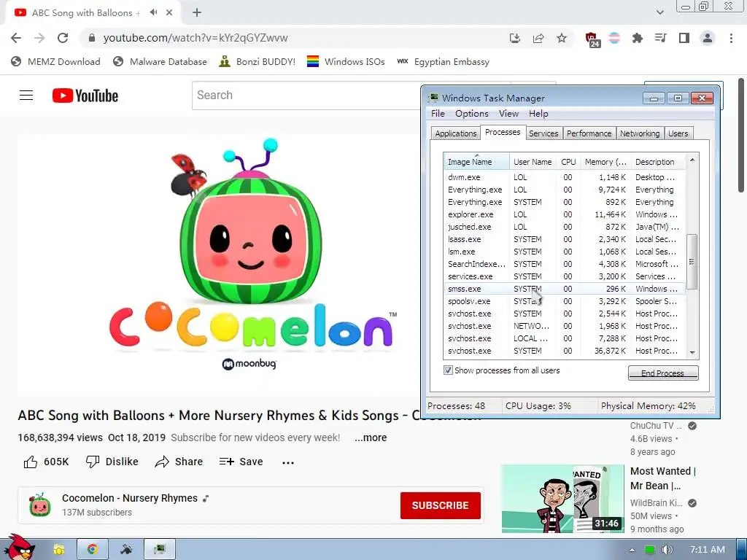Open the Chrome profile avatar
Viewport: 747px width, 560px height.
tap(708, 38)
